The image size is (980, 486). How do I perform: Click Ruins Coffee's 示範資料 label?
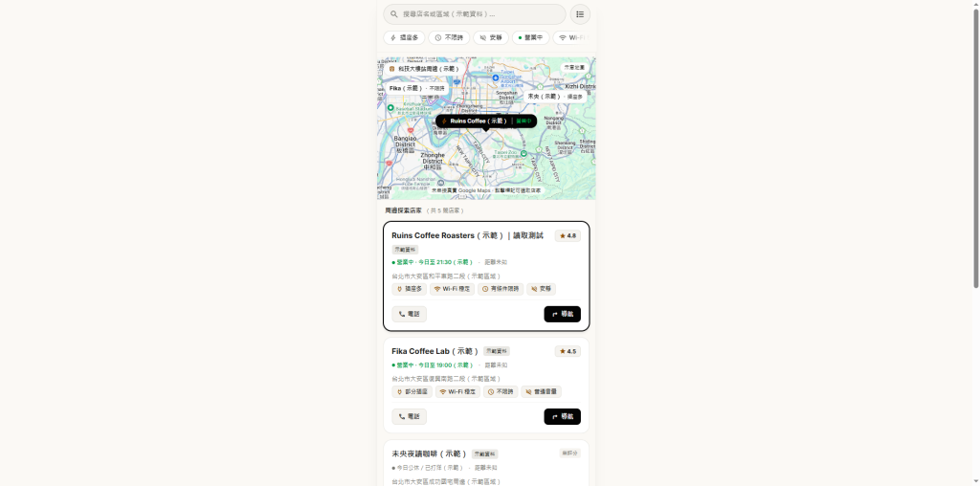pyautogui.click(x=405, y=250)
